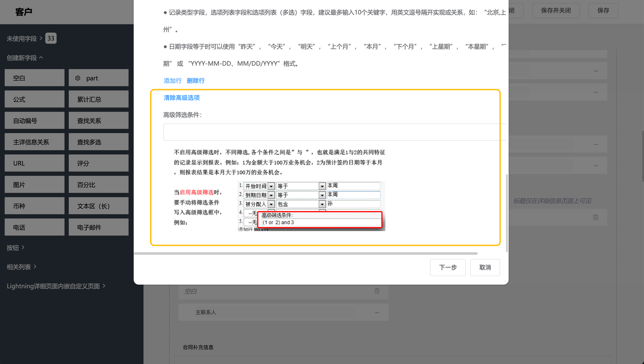Click 清除高级选项 link
The width and height of the screenshot is (644, 364).
[182, 98]
